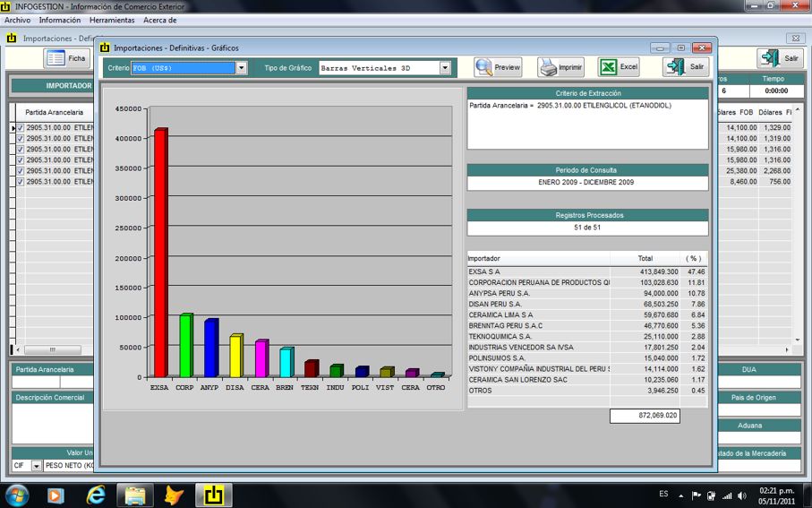812x508 pixels.
Task: Open the Windows Start menu
Action: pos(17,495)
